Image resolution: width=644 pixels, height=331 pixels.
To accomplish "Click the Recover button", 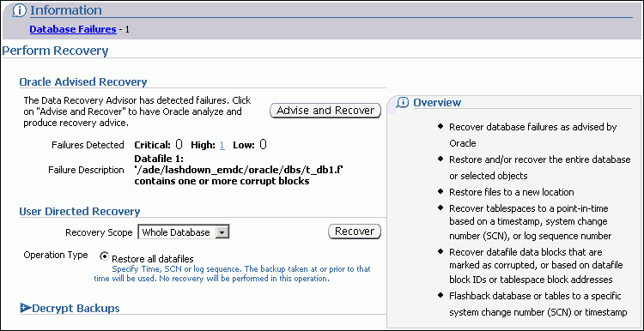I will pyautogui.click(x=355, y=232).
